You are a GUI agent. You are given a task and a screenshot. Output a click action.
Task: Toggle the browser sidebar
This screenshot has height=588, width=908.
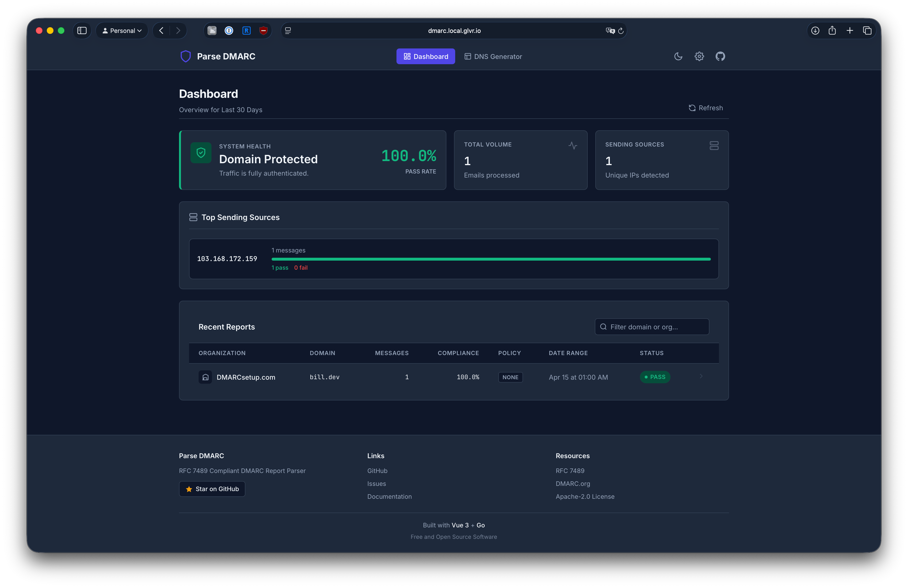82,31
